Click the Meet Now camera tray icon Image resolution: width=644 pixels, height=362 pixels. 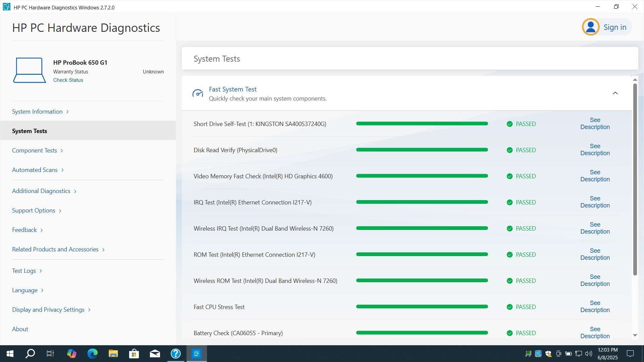(558, 354)
